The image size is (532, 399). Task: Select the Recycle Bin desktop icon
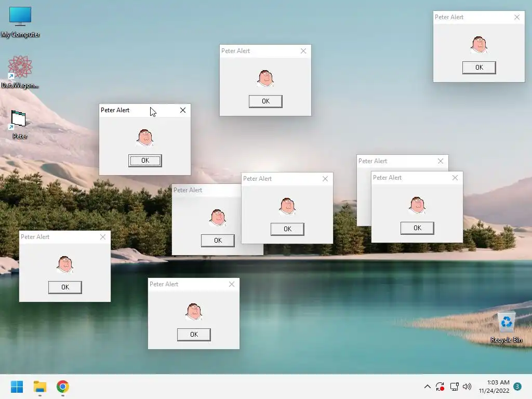coord(506,328)
